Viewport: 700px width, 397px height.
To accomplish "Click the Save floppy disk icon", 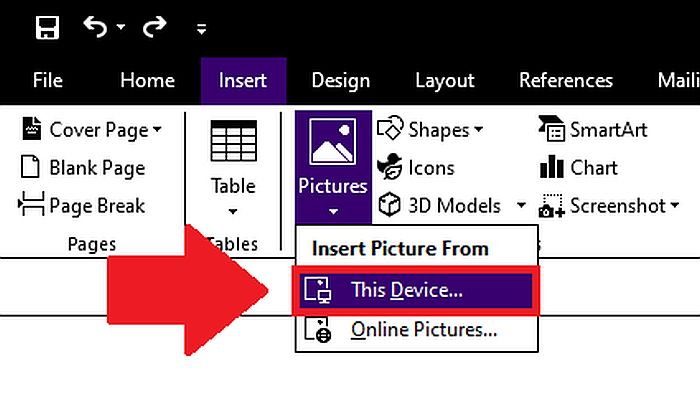I will click(x=47, y=28).
